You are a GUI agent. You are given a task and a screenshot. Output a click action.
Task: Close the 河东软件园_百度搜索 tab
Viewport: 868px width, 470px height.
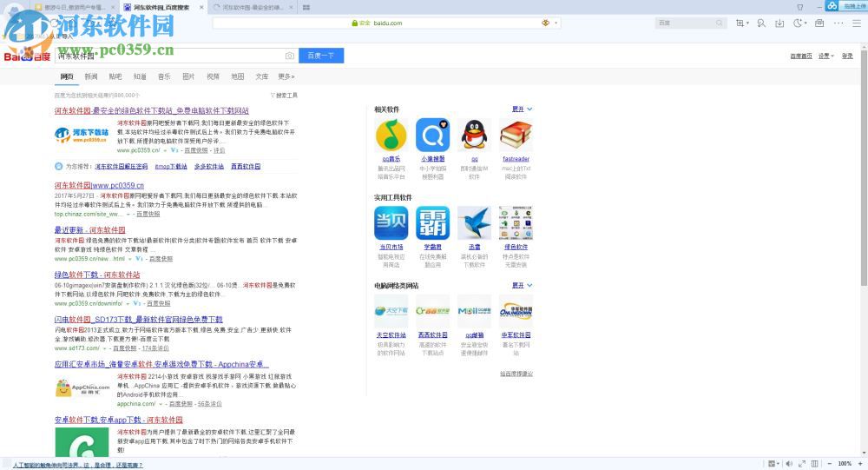201,7
